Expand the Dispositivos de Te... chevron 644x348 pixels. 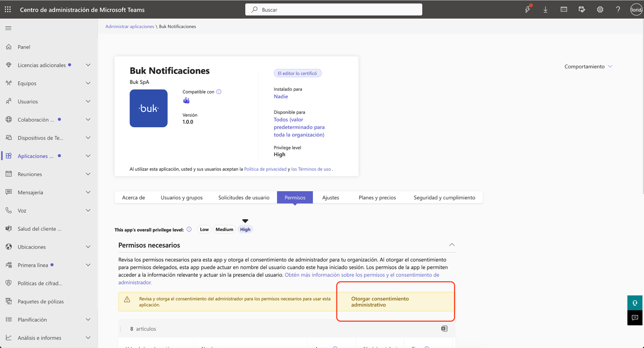tap(88, 138)
